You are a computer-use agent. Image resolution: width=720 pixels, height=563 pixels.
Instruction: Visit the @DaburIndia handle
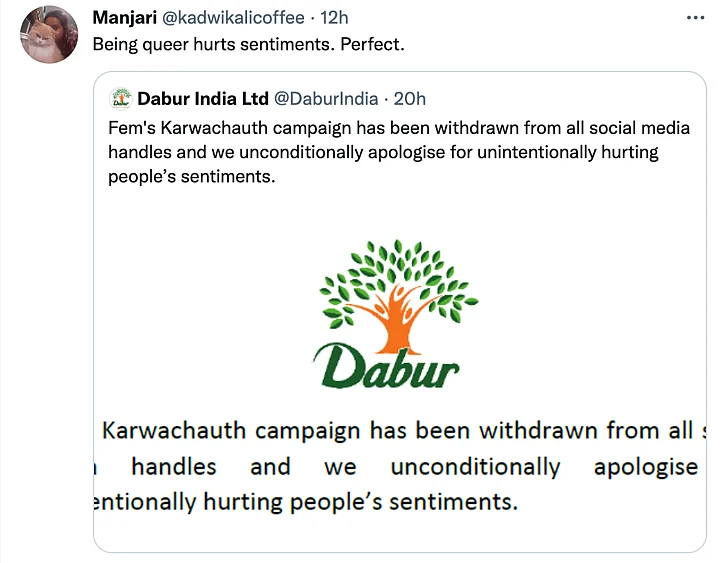point(326,99)
